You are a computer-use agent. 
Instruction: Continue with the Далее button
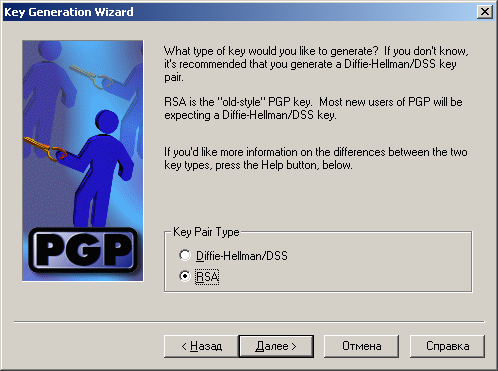[276, 346]
